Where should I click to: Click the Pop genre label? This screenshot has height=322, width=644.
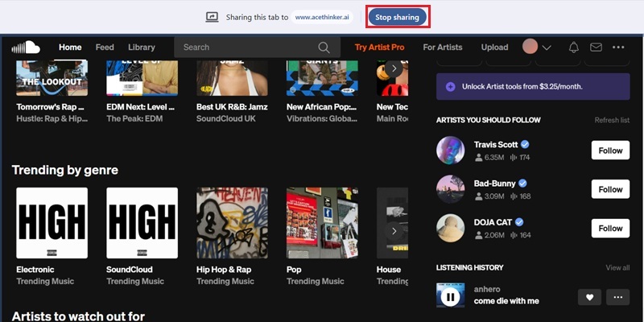pos(294,270)
